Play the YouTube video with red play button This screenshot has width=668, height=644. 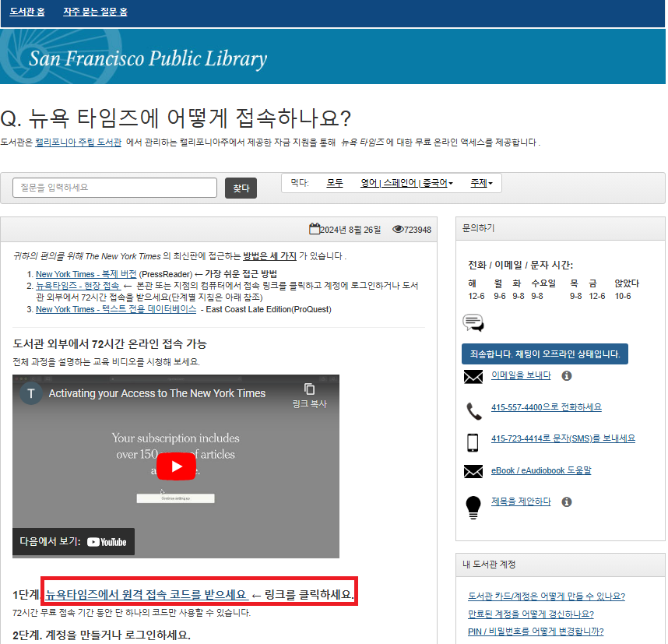176,466
